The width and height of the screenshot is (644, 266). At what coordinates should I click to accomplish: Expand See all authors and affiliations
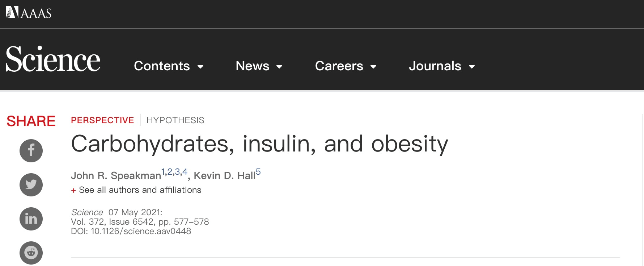click(x=140, y=190)
